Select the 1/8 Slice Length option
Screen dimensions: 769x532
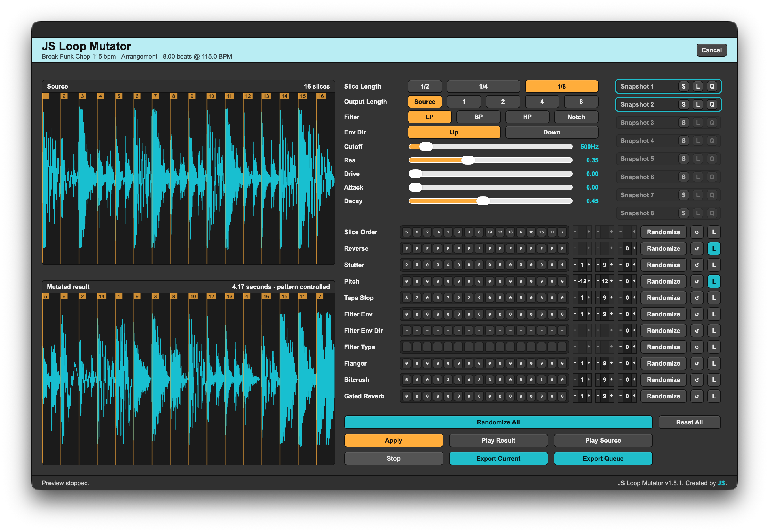pyautogui.click(x=561, y=86)
